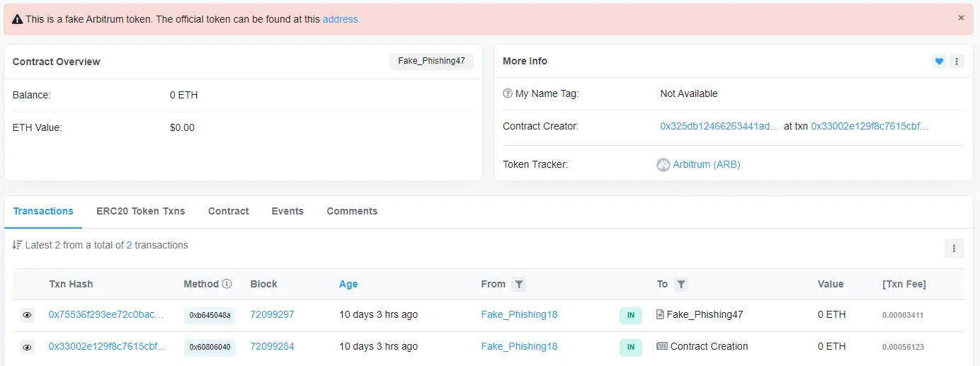Screen dimensions: 980x366
Task: Follow the official token address link
Action: click(341, 19)
